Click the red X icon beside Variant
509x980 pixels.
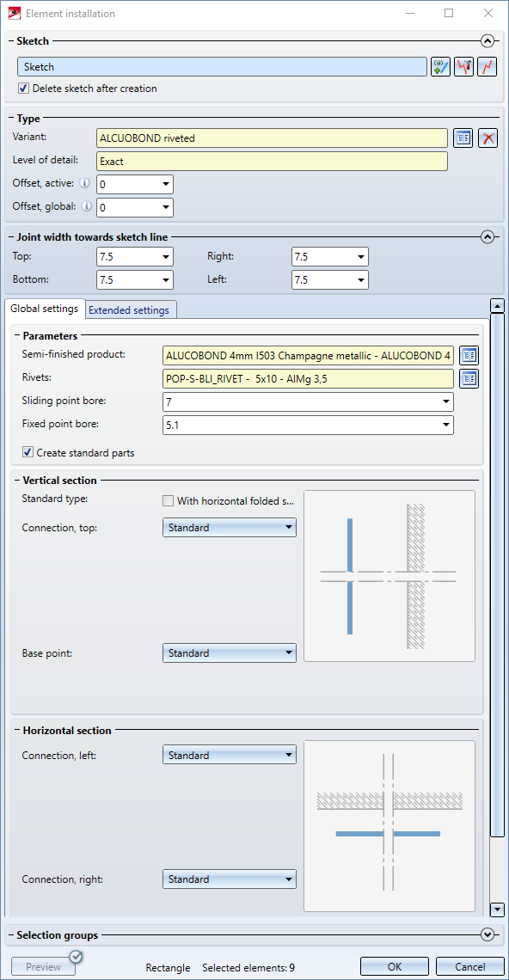click(488, 138)
